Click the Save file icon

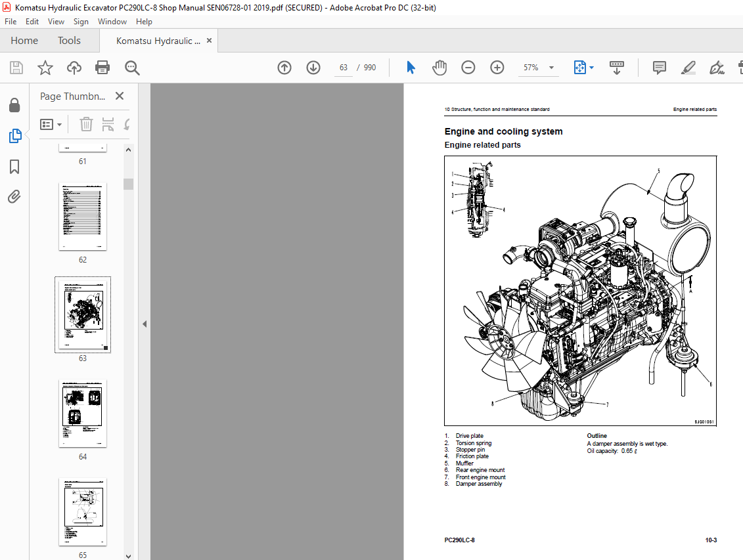[x=16, y=68]
